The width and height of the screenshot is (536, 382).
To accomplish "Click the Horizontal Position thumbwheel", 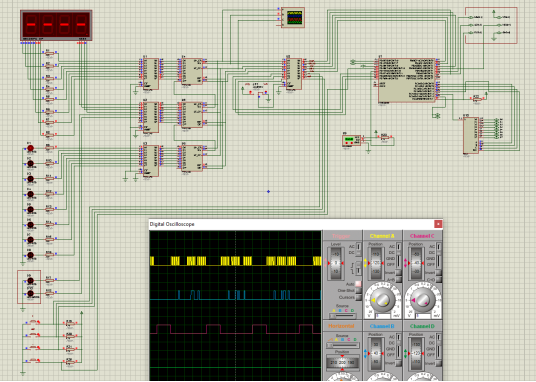I will click(342, 362).
